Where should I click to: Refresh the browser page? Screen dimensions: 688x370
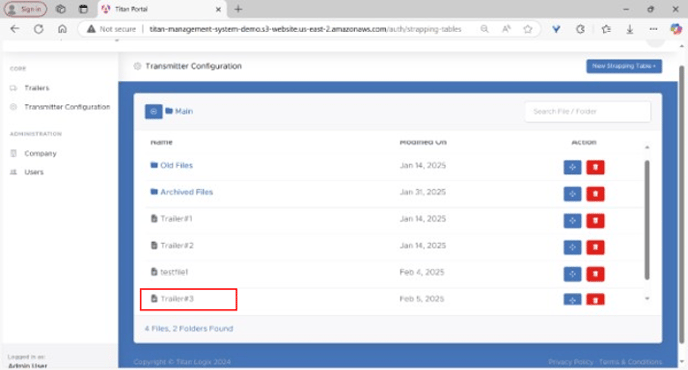(x=39, y=29)
